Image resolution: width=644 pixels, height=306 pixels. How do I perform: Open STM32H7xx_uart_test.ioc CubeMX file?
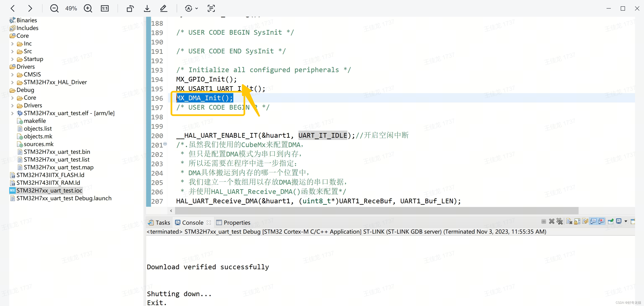pos(46,191)
